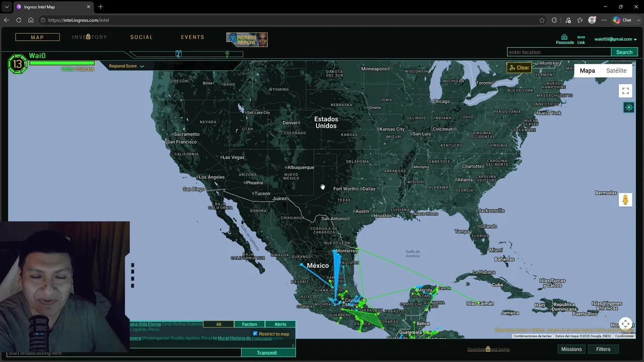Select the Street View pegman

[625, 200]
